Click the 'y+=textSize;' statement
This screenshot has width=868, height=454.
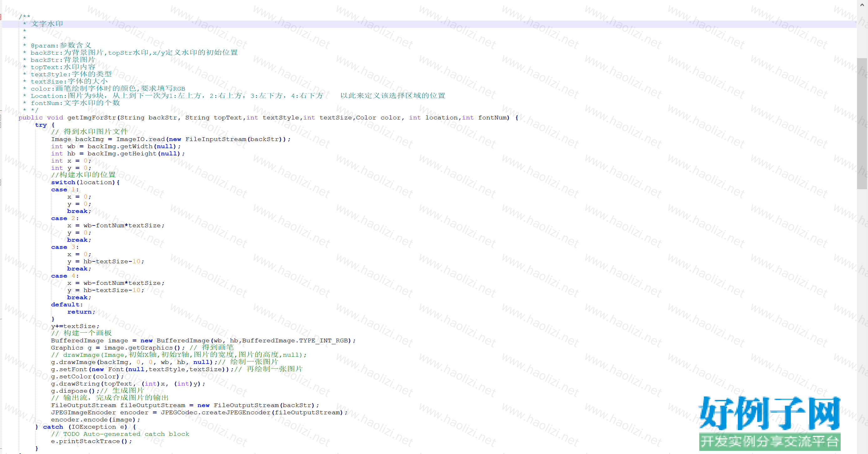pos(75,326)
